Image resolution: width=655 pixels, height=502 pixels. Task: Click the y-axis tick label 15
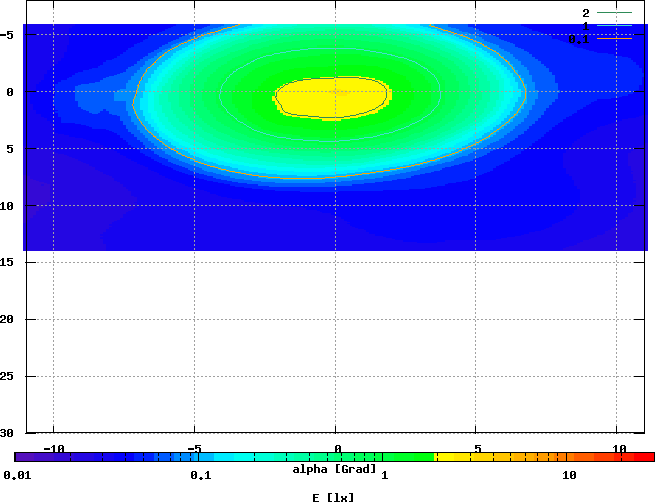point(8,262)
